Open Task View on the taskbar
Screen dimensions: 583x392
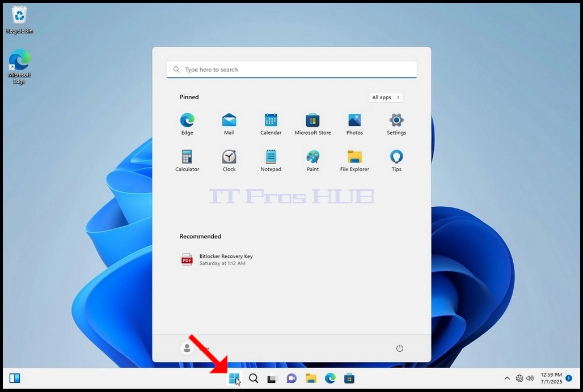(x=272, y=378)
